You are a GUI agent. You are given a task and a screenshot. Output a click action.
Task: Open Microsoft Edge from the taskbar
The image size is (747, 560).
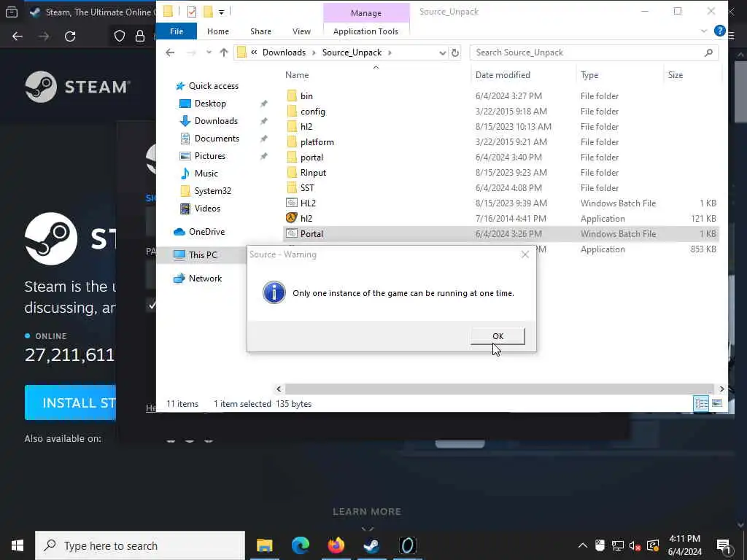(300, 545)
